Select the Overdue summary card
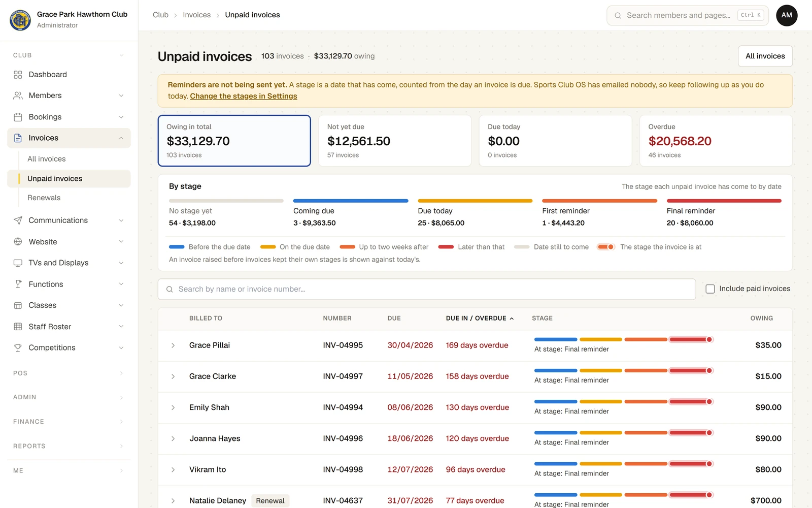The image size is (812, 508). click(716, 141)
